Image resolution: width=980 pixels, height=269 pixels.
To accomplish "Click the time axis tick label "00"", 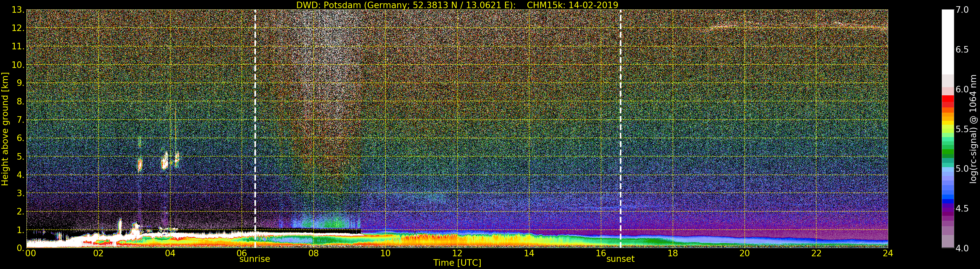I will coord(30,253).
